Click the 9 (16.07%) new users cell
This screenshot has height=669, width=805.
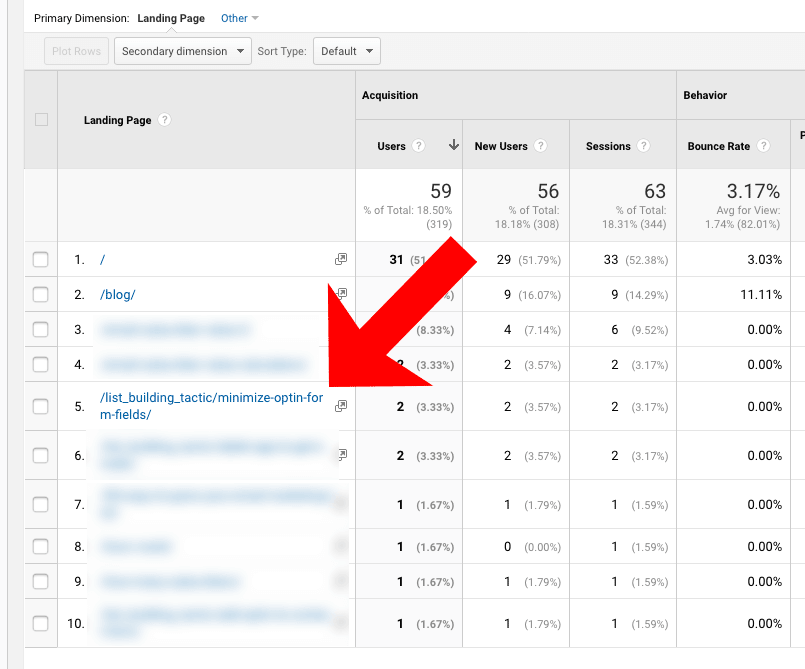[x=532, y=294]
